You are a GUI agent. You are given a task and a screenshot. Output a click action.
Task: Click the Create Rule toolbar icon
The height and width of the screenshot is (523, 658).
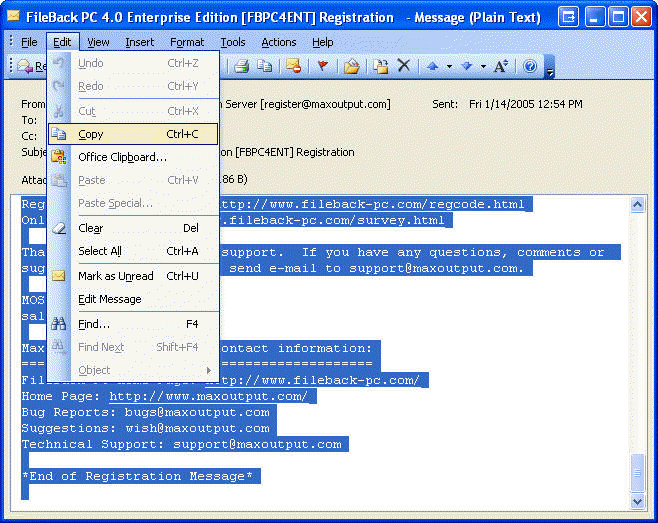[381, 66]
